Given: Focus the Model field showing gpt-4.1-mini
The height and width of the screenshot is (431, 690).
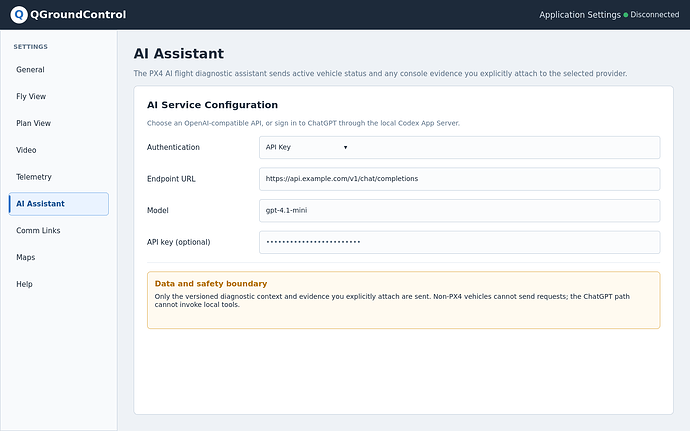Looking at the screenshot, I should [459, 210].
